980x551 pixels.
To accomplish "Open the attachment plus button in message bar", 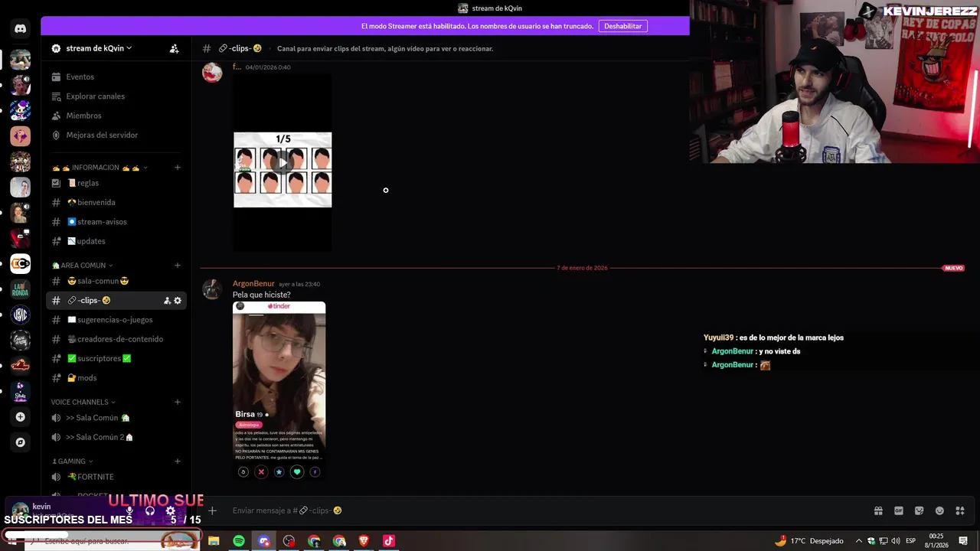I will (x=213, y=510).
